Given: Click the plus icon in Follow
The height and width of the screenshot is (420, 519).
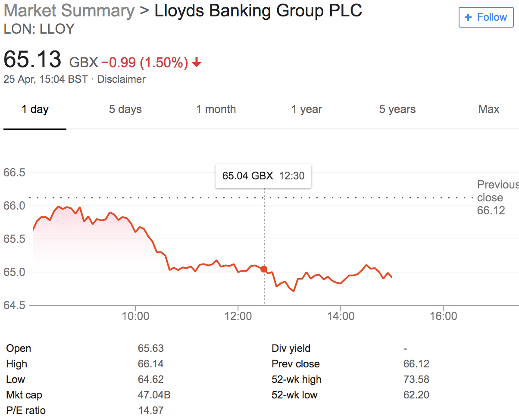Looking at the screenshot, I should click(x=468, y=17).
